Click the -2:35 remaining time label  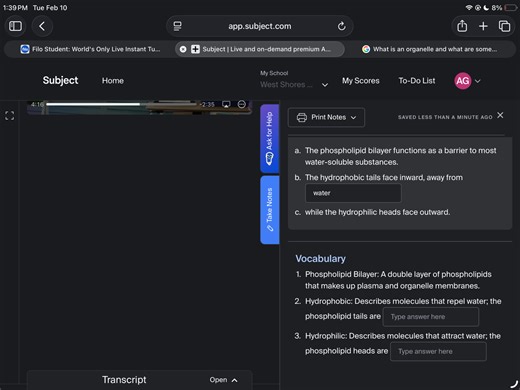click(208, 104)
